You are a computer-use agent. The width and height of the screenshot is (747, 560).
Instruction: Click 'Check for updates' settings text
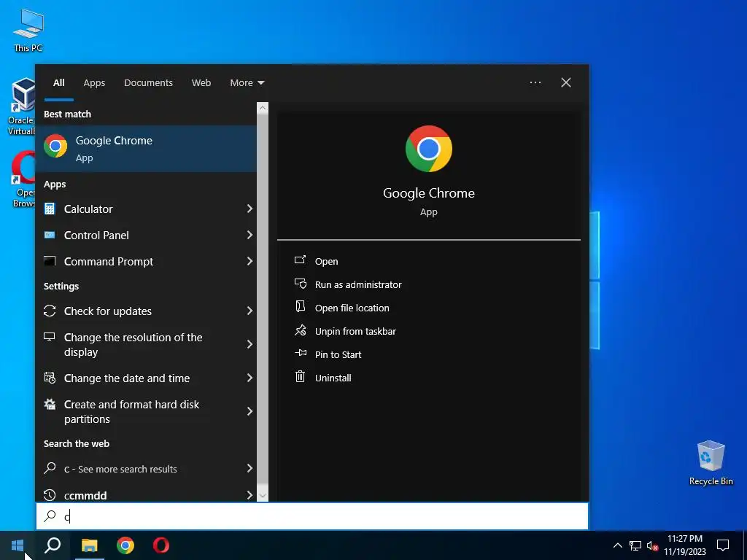click(x=108, y=311)
